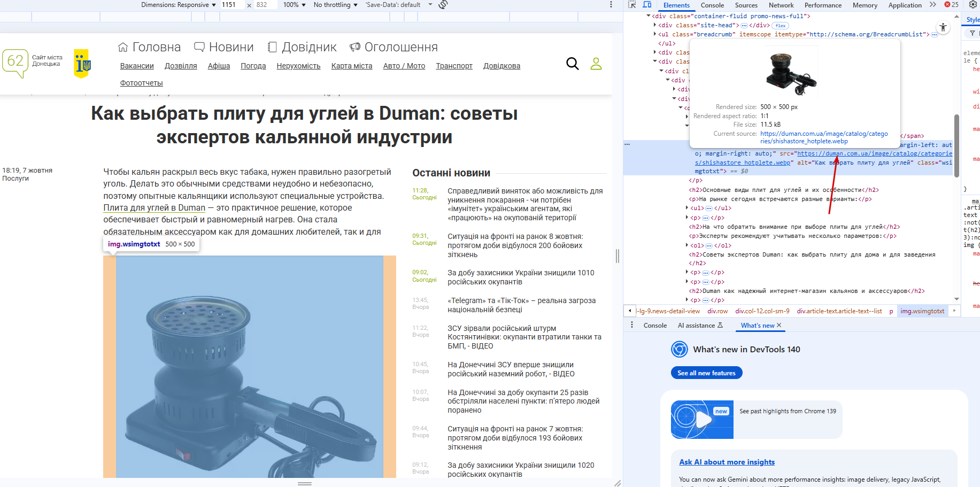Click the Фотоотчеты submenu link

click(x=142, y=83)
